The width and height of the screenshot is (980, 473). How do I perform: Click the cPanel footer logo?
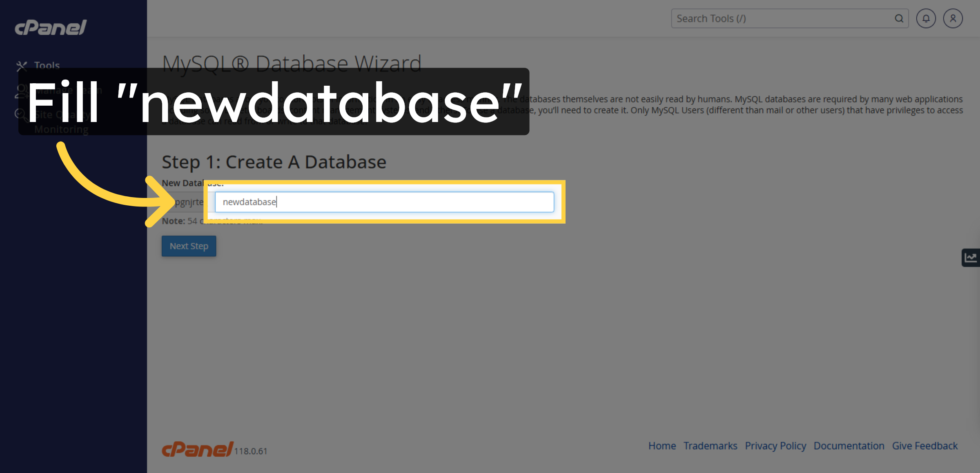(197, 450)
